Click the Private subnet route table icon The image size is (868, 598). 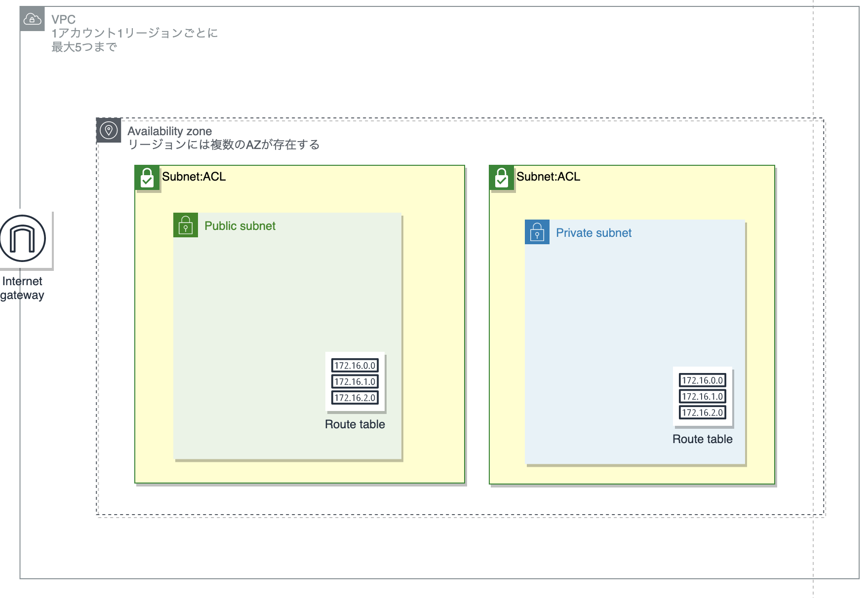pyautogui.click(x=703, y=396)
